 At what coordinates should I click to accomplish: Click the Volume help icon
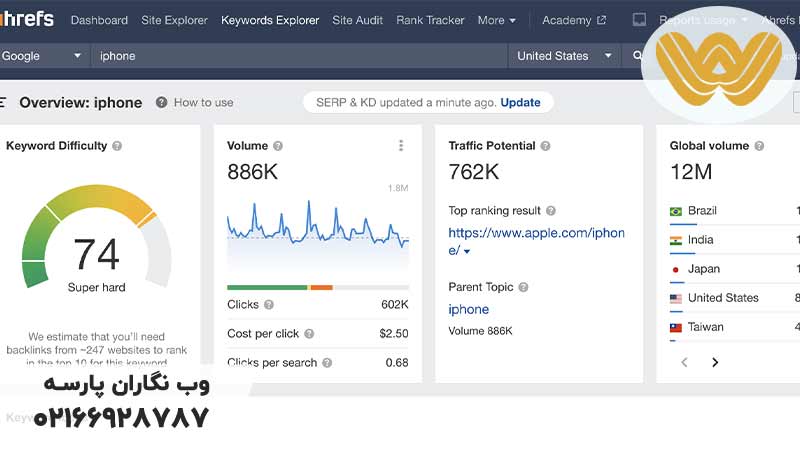click(278, 146)
